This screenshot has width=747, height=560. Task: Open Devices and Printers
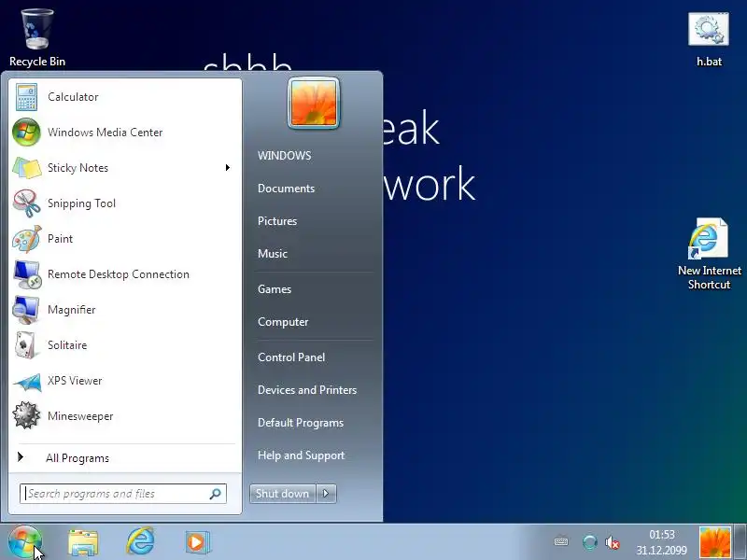click(x=307, y=390)
